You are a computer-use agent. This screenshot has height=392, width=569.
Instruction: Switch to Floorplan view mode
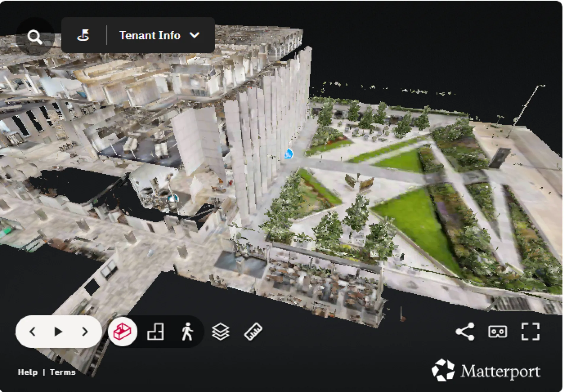pyautogui.click(x=155, y=331)
